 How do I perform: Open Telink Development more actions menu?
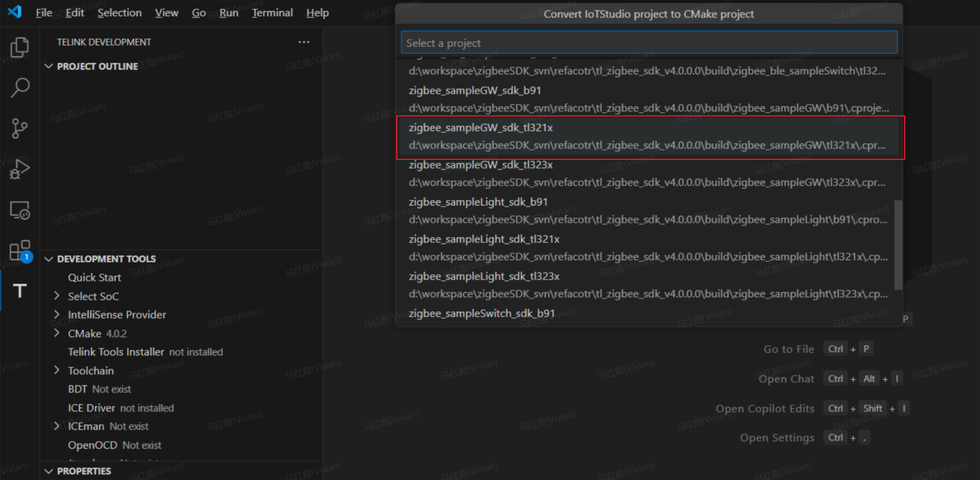click(x=304, y=42)
